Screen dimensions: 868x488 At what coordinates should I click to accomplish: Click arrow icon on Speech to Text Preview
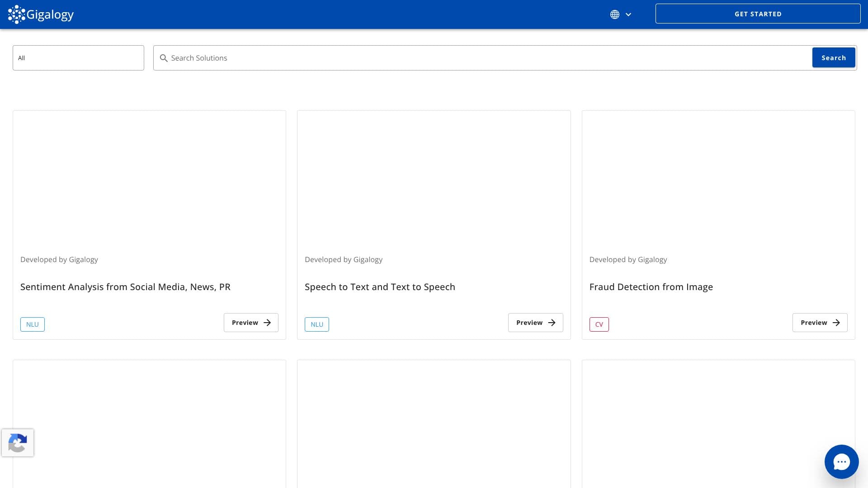552,323
